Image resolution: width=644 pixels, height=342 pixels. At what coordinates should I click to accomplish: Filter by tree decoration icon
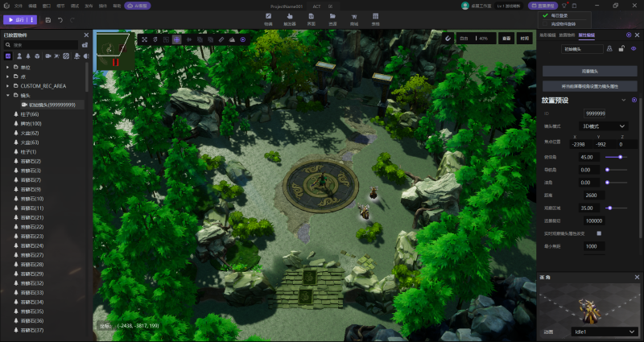[x=28, y=56]
